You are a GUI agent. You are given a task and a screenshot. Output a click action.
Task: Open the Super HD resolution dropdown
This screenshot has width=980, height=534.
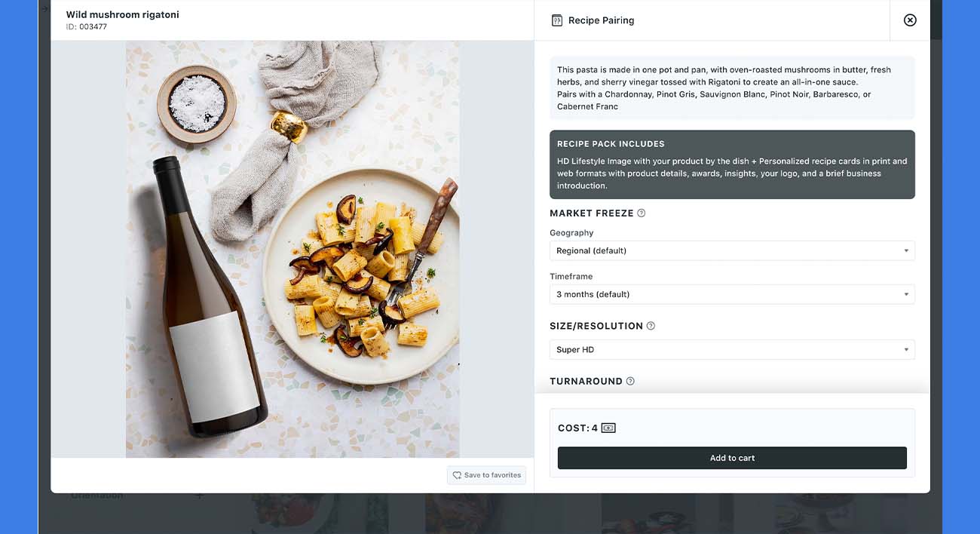coord(732,349)
